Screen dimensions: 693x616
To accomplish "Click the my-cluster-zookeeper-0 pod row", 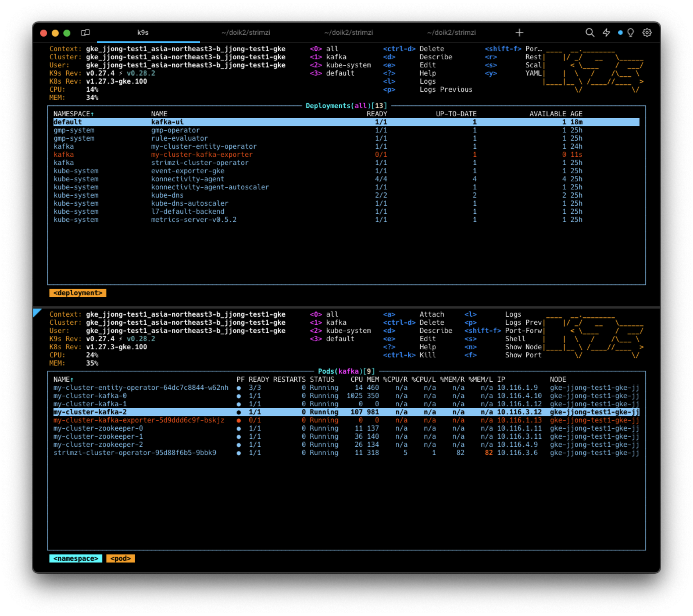I will pyautogui.click(x=98, y=428).
